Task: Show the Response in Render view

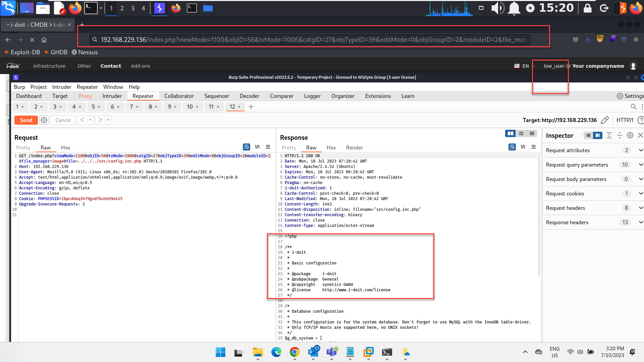Action: (x=355, y=147)
